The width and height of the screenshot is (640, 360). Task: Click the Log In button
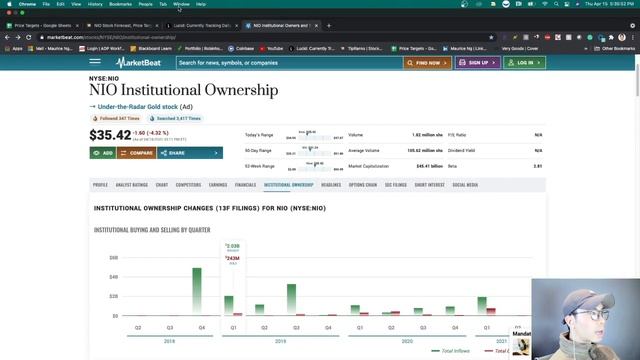click(524, 63)
